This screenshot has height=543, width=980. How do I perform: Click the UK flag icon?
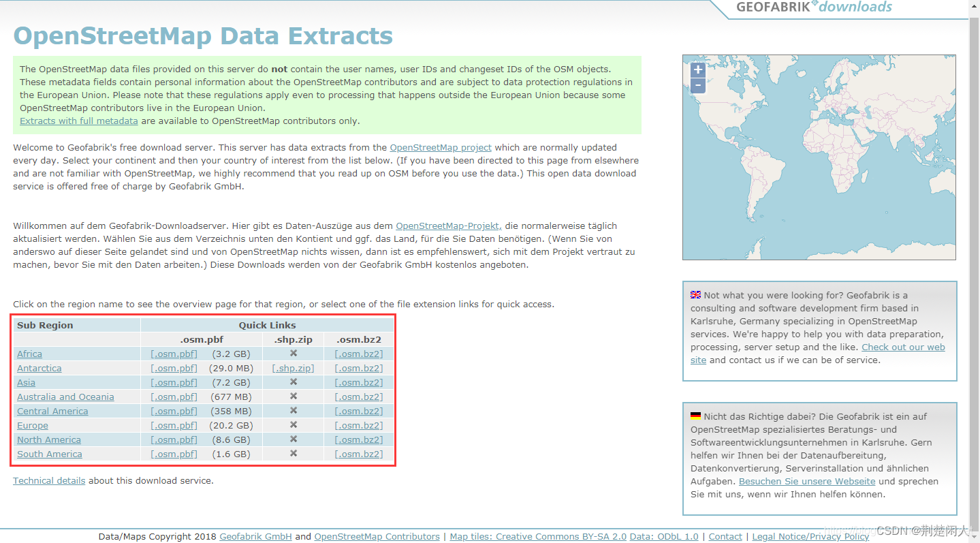click(x=695, y=295)
